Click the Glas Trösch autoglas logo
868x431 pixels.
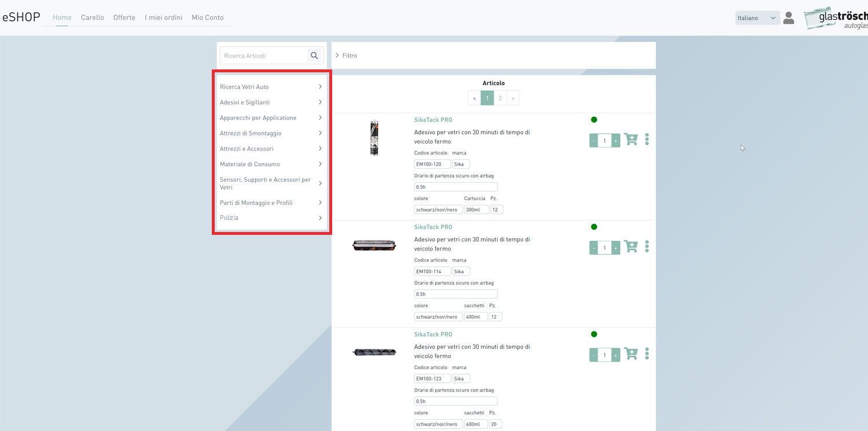click(x=836, y=18)
